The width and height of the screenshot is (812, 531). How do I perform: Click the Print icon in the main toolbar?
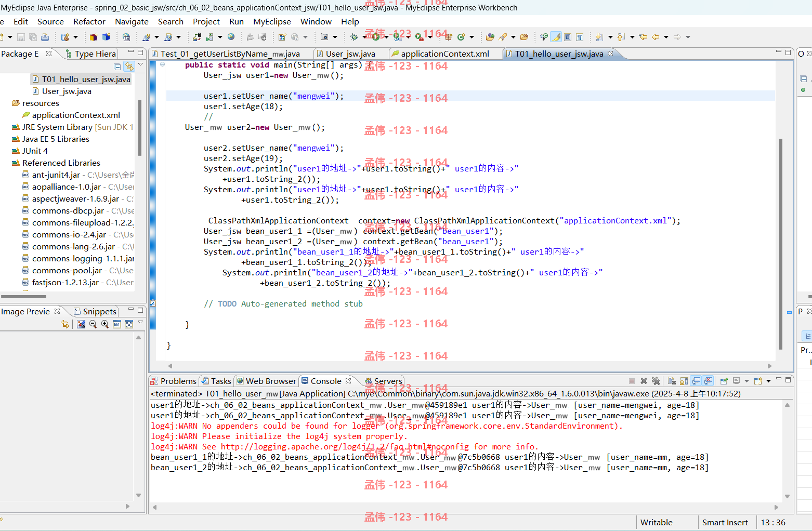[x=45, y=37]
